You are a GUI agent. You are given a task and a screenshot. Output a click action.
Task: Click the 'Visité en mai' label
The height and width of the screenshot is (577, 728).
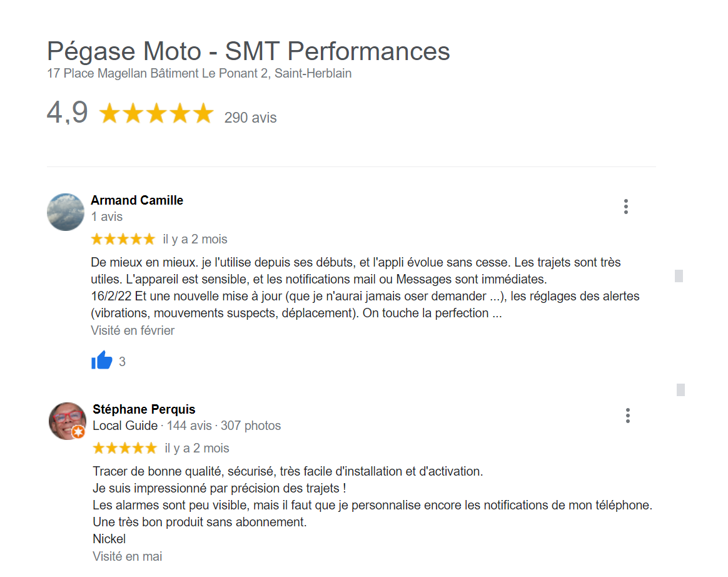(x=127, y=556)
